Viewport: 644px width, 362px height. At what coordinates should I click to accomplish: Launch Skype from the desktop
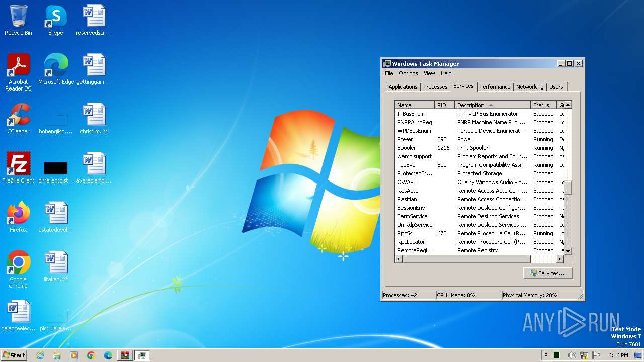(55, 20)
